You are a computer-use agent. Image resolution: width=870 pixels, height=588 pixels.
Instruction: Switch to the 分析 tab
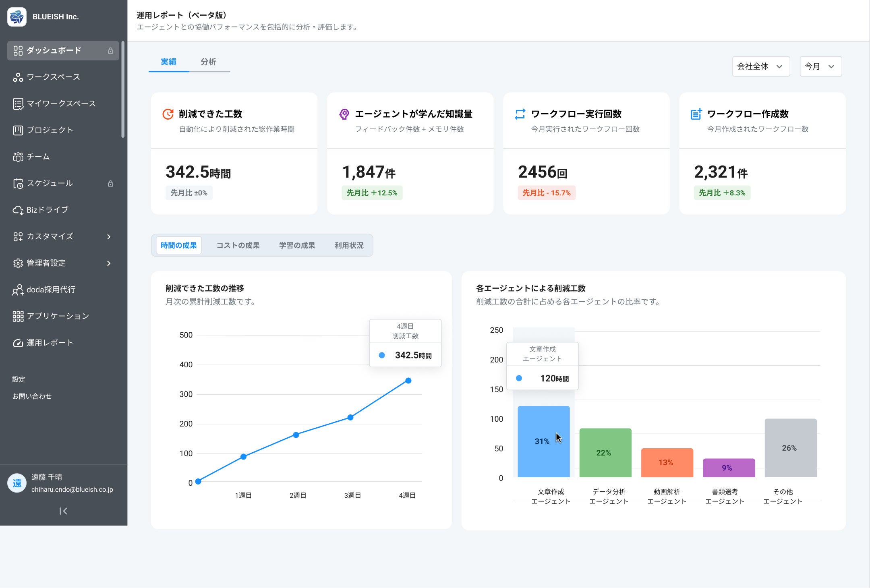click(x=208, y=62)
